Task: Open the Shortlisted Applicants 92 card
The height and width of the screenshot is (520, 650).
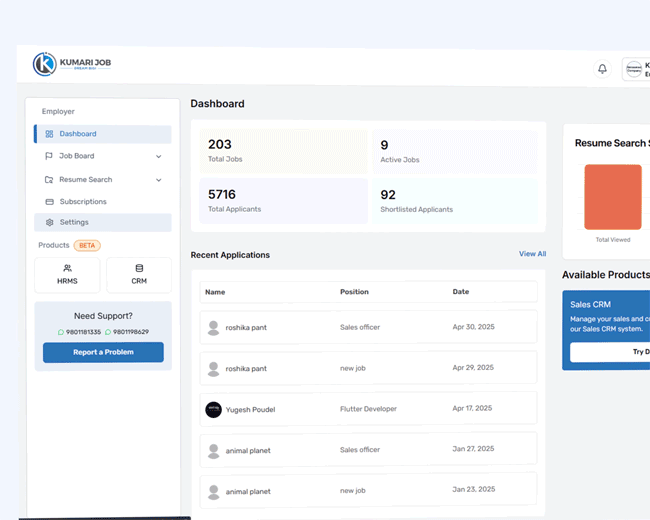Action: [x=454, y=201]
